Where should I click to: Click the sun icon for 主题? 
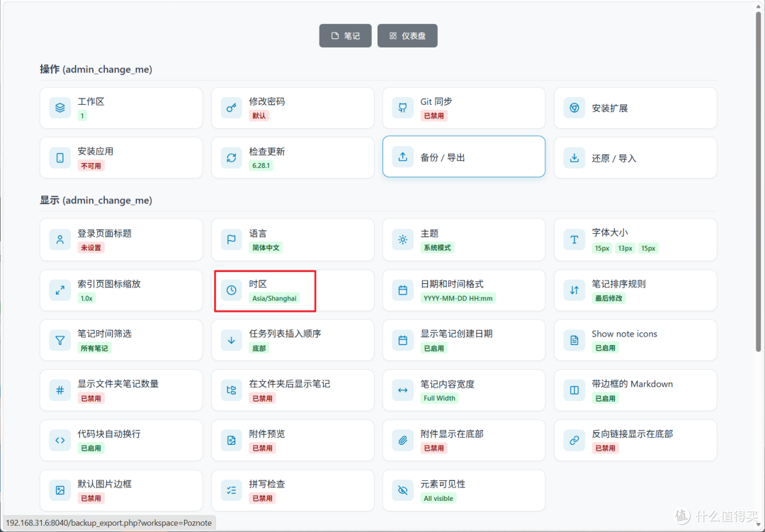click(x=402, y=239)
